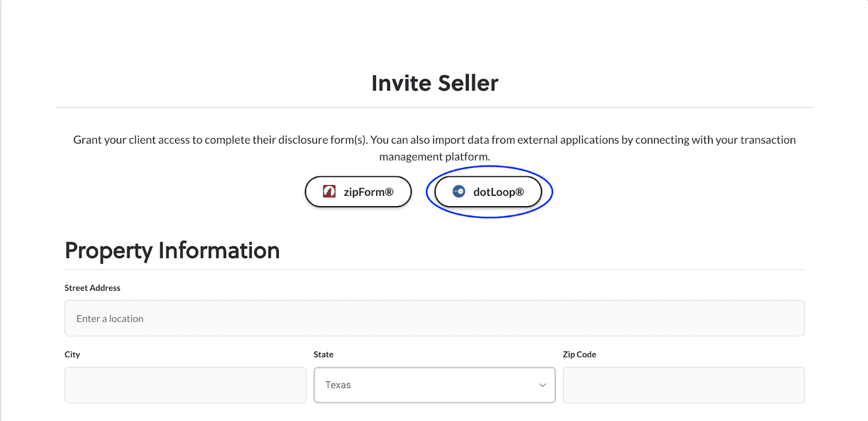Viewport: 868px width, 421px height.
Task: Click the 'Enter a location' placeholder text
Action: [x=110, y=318]
